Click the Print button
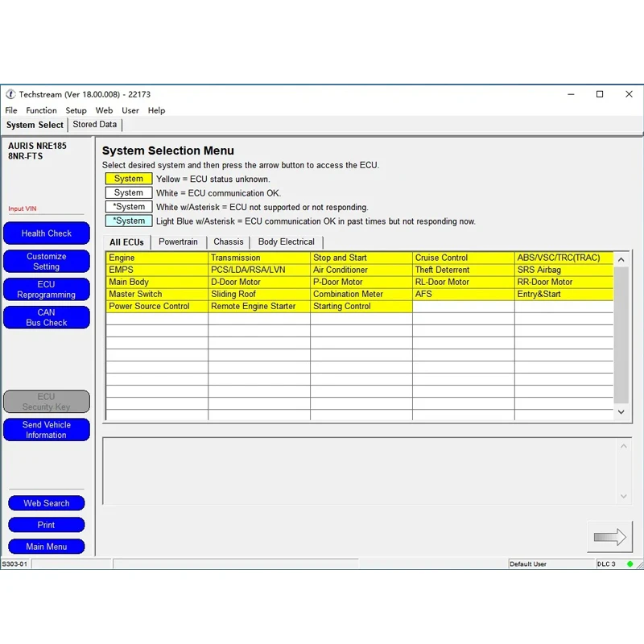 pos(47,525)
